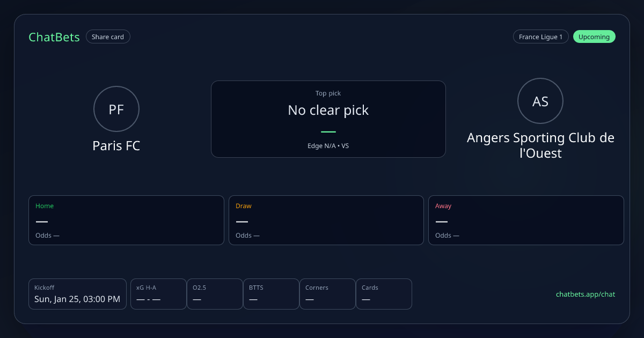Click the Paris FC team name
644x338 pixels.
tap(116, 146)
